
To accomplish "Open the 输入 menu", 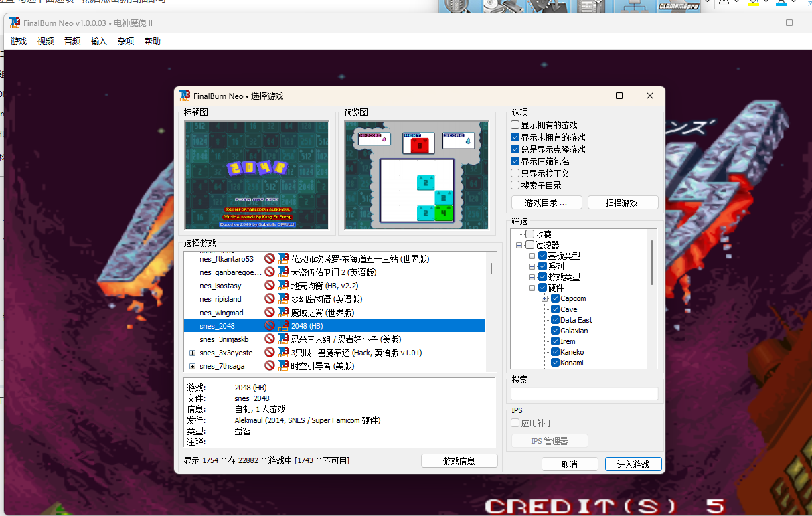I will click(x=99, y=41).
